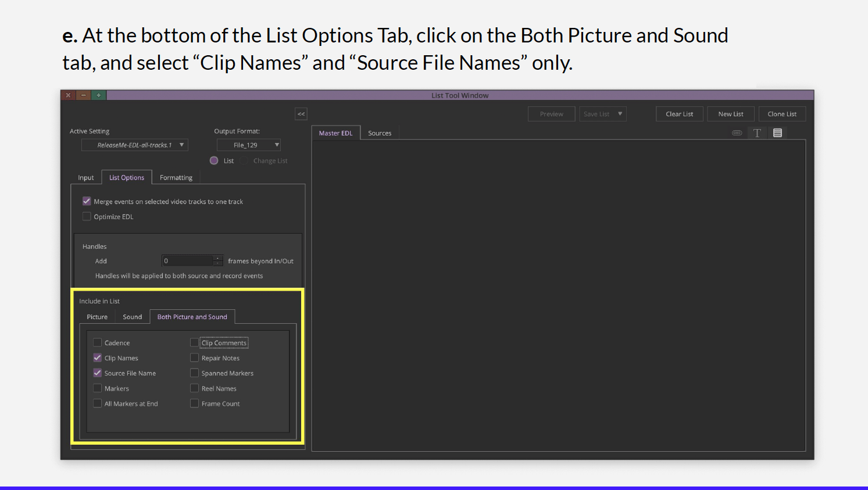This screenshot has width=868, height=490.
Task: Switch to the Formatting tab
Action: click(x=176, y=178)
